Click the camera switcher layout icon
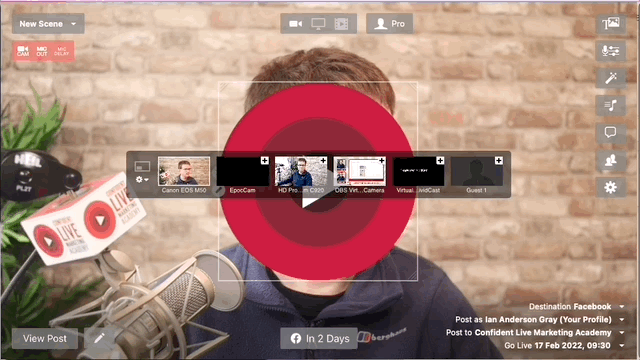Image resolution: width=640 pixels, height=360 pixels. point(142,166)
